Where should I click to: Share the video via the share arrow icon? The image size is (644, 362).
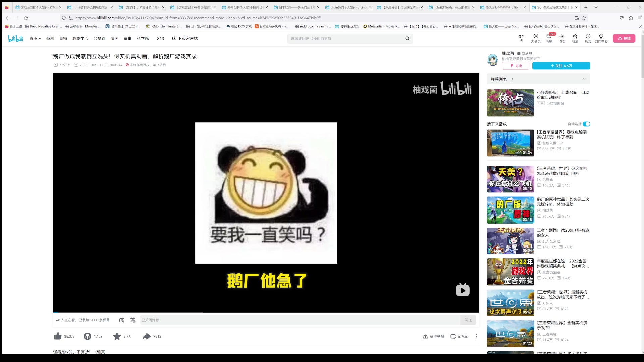coord(147,336)
